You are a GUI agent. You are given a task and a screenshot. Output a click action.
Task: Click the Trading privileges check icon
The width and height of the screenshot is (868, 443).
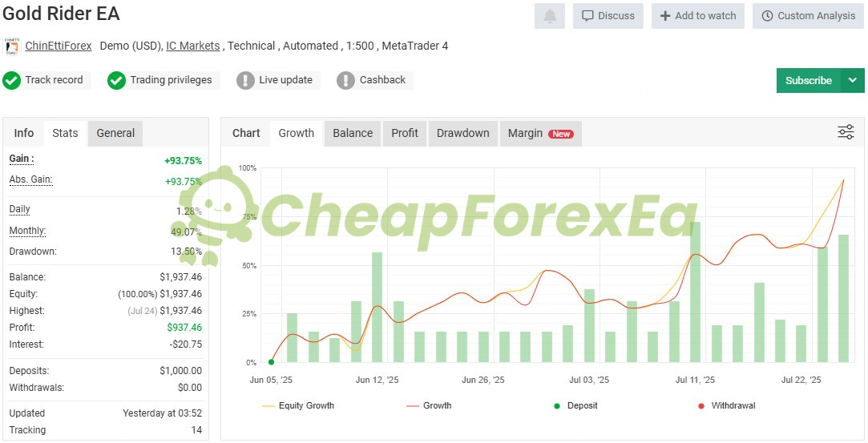(x=116, y=80)
